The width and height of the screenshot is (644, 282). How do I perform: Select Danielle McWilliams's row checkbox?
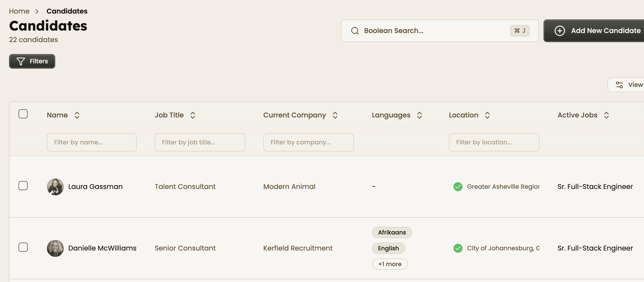23,247
